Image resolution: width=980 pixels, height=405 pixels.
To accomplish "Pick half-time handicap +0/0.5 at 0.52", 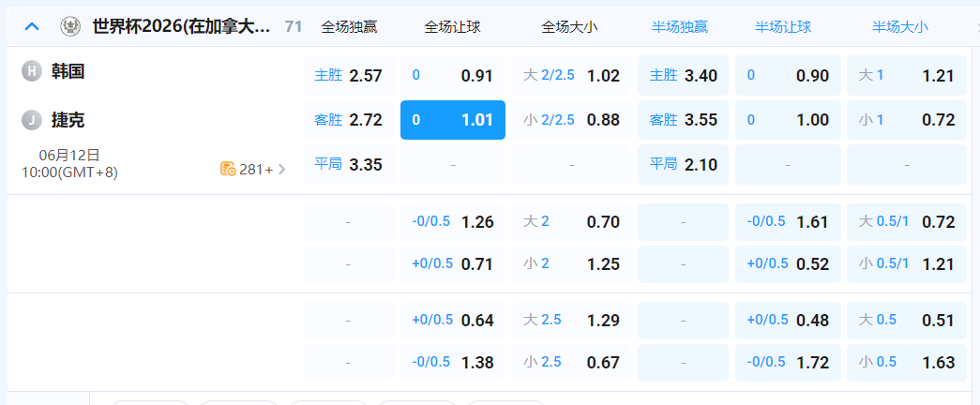I will click(788, 264).
